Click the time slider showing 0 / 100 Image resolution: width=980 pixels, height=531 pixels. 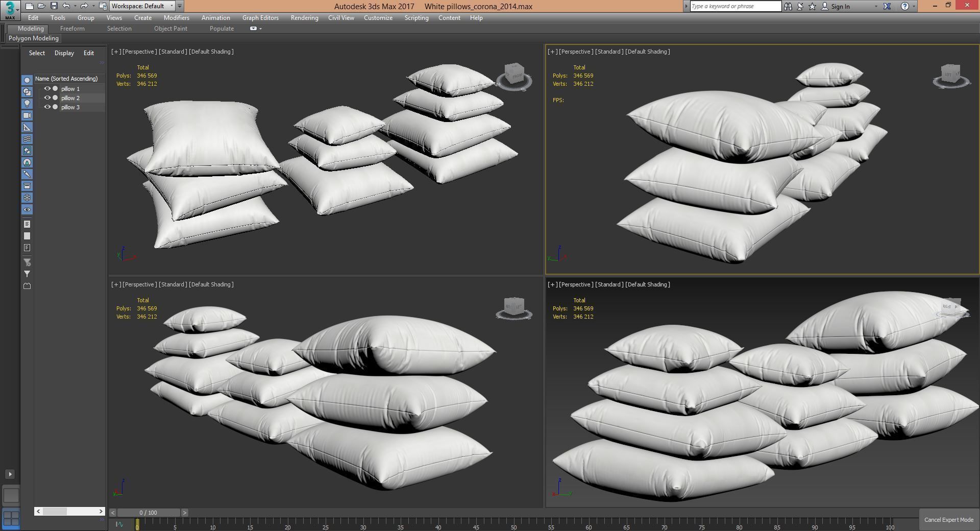[x=149, y=513]
